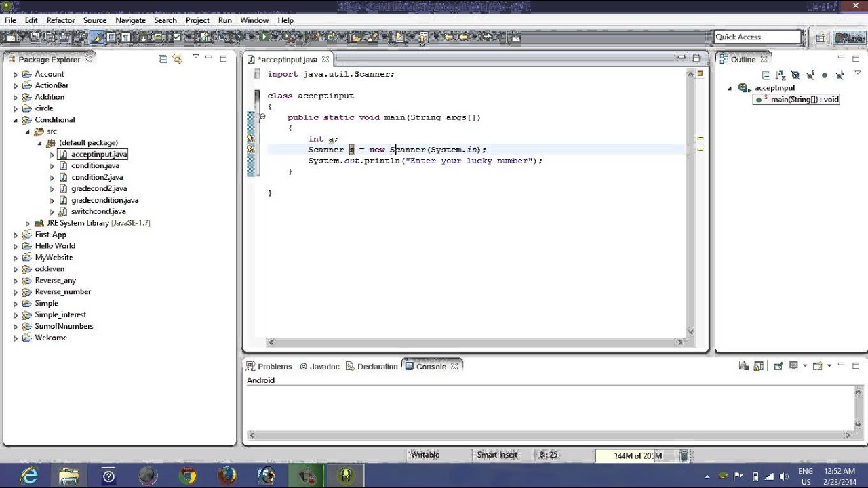This screenshot has width=868, height=488.
Task: Click Collapse All in Package Explorer
Action: tap(163, 59)
